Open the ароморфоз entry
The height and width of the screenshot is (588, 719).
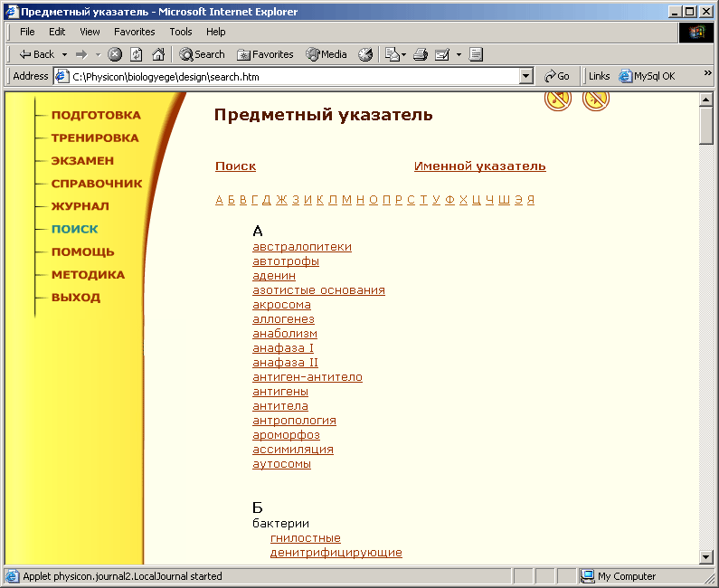click(286, 435)
